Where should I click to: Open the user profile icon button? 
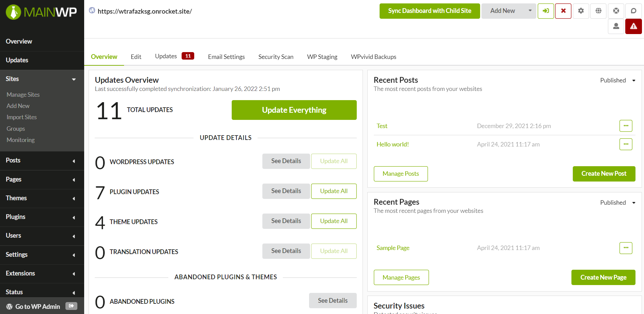coord(616,26)
